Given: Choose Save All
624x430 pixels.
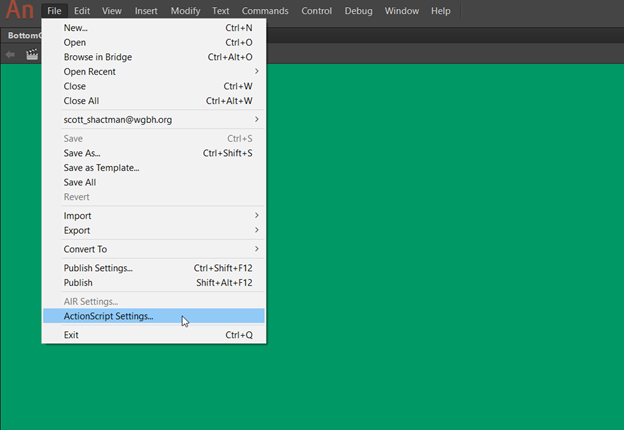Looking at the screenshot, I should pyautogui.click(x=154, y=182).
